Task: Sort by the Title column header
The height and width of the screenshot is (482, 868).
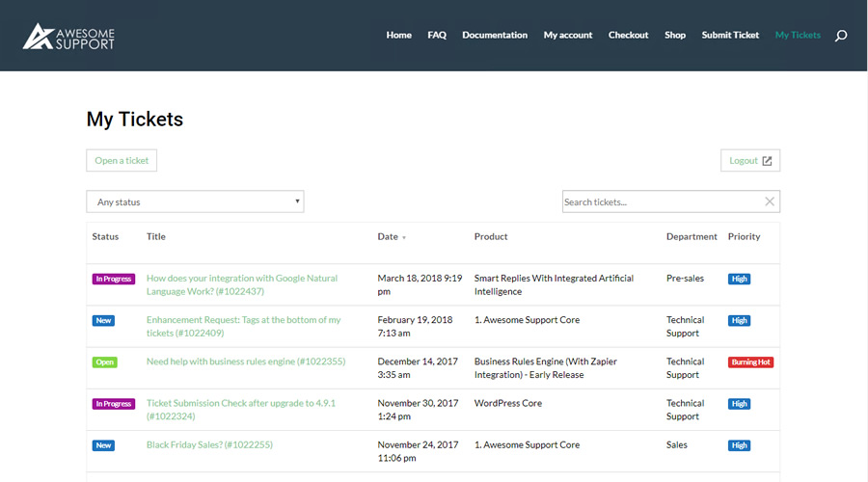Action: tap(156, 236)
